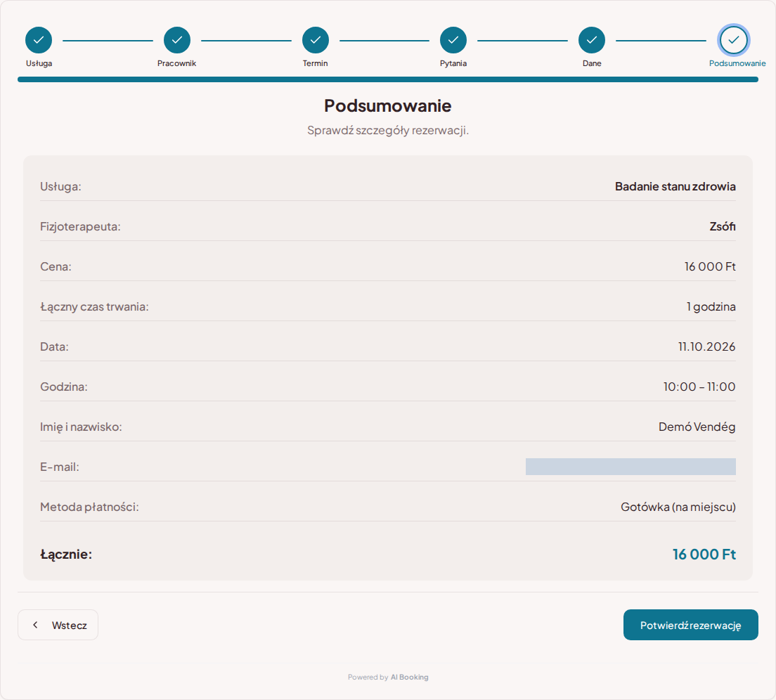Click the Fizjoterapeuta: row label
The image size is (776, 700).
[x=80, y=226]
